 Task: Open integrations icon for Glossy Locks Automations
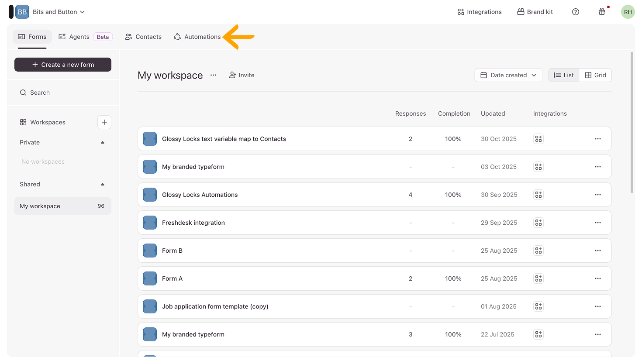538,195
